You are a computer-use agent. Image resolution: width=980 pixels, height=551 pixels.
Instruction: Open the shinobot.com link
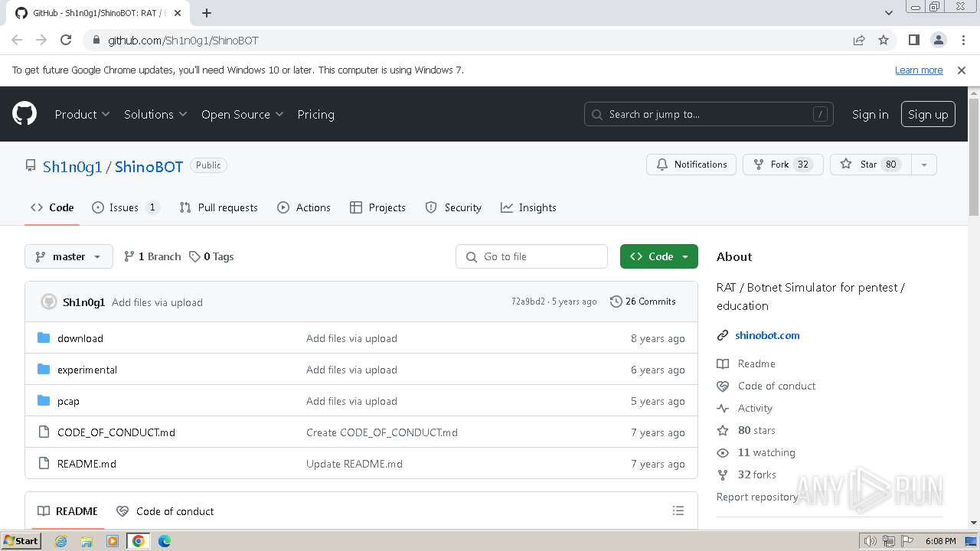coord(767,335)
